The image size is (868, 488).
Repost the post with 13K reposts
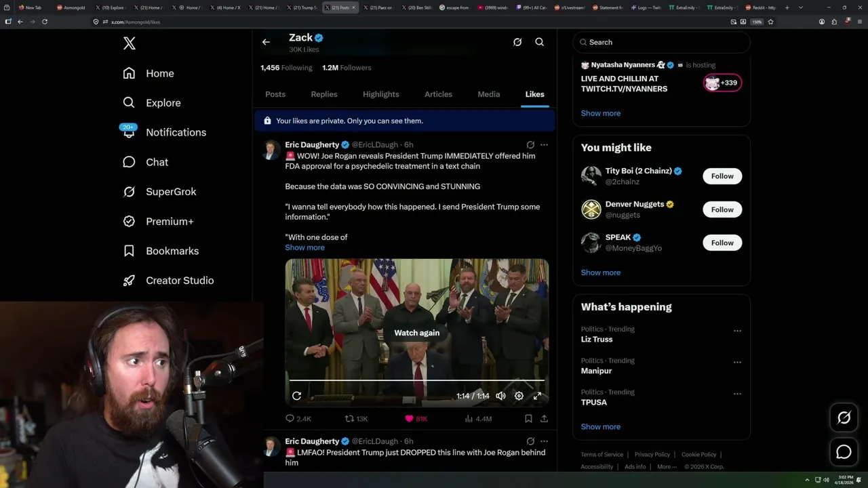356,419
